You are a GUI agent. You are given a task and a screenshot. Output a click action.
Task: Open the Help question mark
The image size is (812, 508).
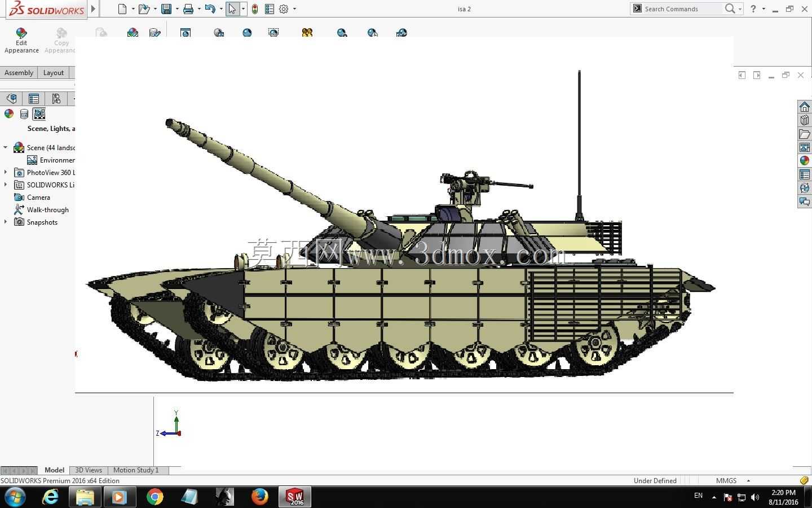753,9
